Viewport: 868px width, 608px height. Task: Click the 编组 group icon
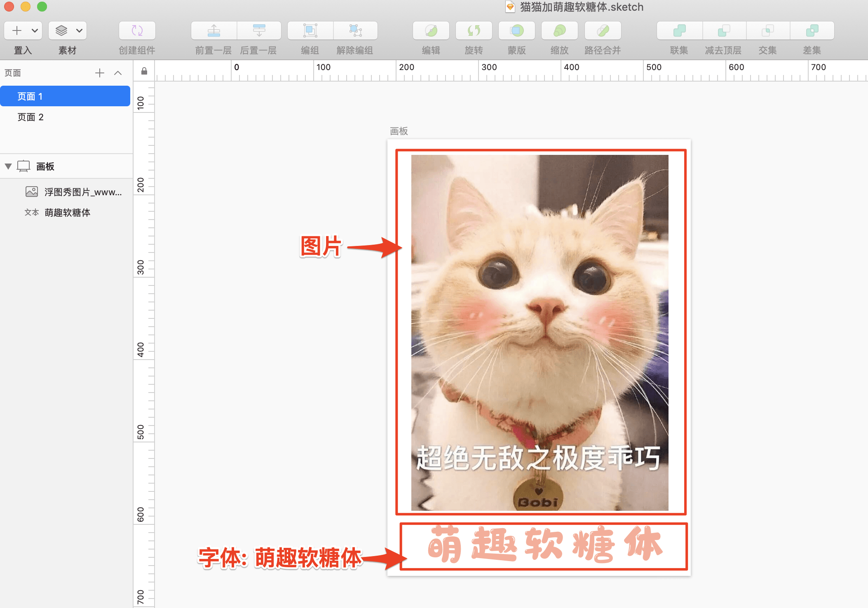310,30
